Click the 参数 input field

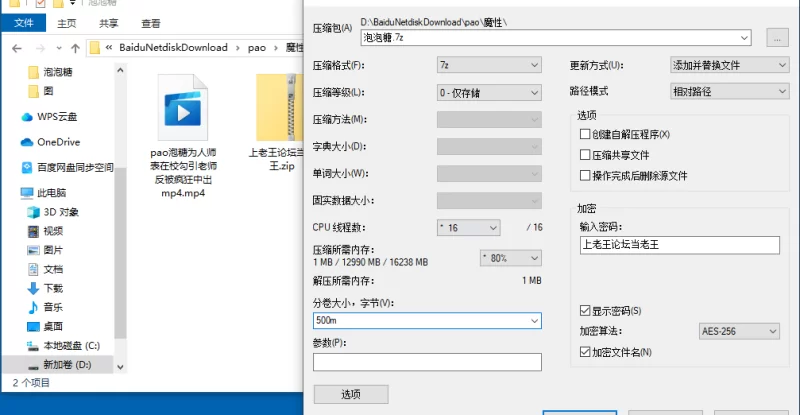point(427,362)
